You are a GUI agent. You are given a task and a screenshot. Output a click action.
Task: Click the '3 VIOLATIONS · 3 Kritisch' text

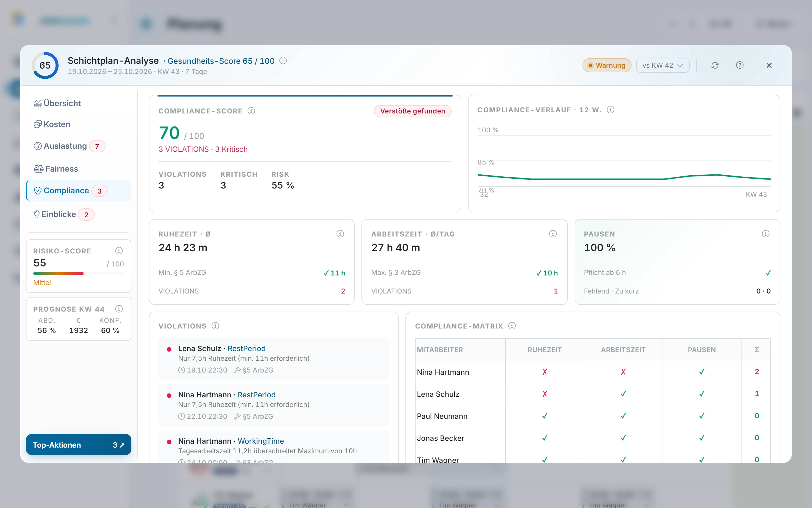click(x=203, y=149)
